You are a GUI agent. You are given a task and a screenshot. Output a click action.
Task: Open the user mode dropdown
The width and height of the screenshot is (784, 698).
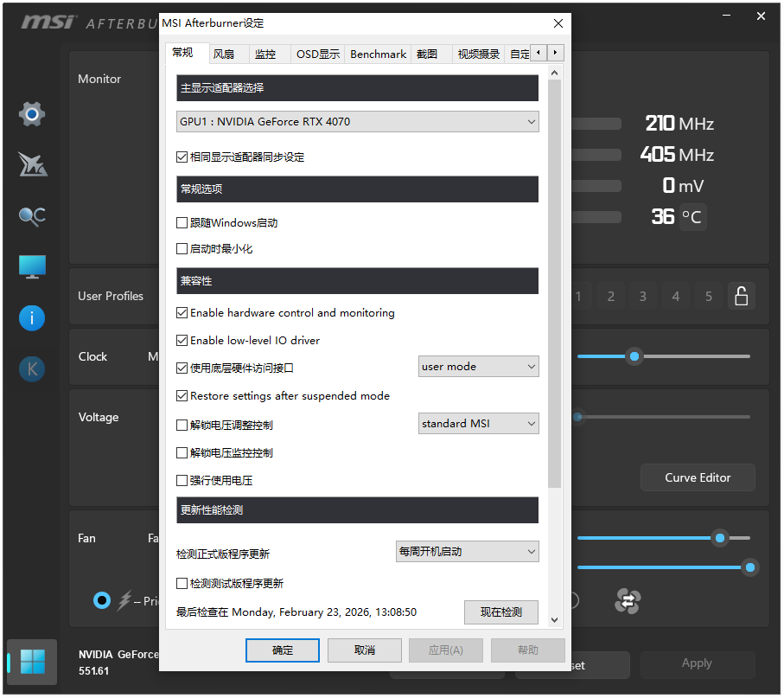pos(478,366)
